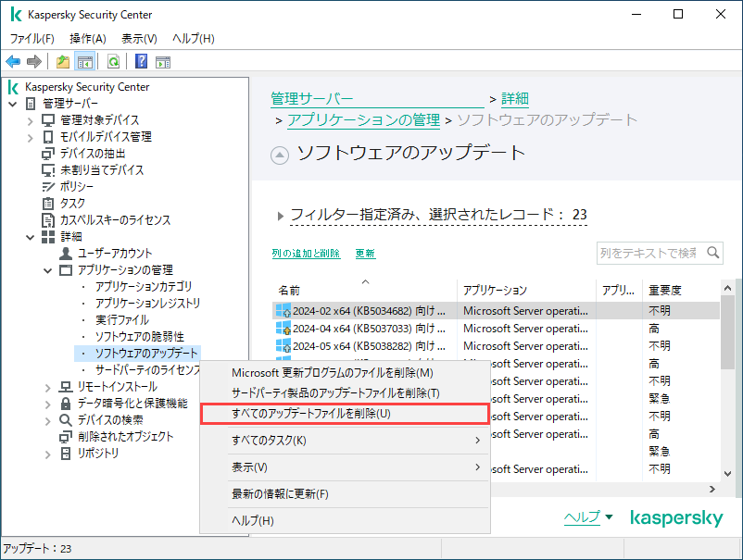The width and height of the screenshot is (743, 560).
Task: Click the blue help question mark icon
Action: click(x=141, y=61)
